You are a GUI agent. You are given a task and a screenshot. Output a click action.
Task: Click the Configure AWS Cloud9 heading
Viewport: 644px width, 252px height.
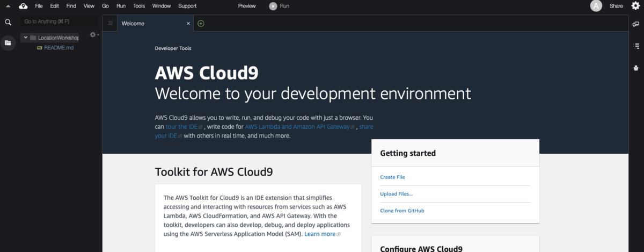tap(421, 248)
